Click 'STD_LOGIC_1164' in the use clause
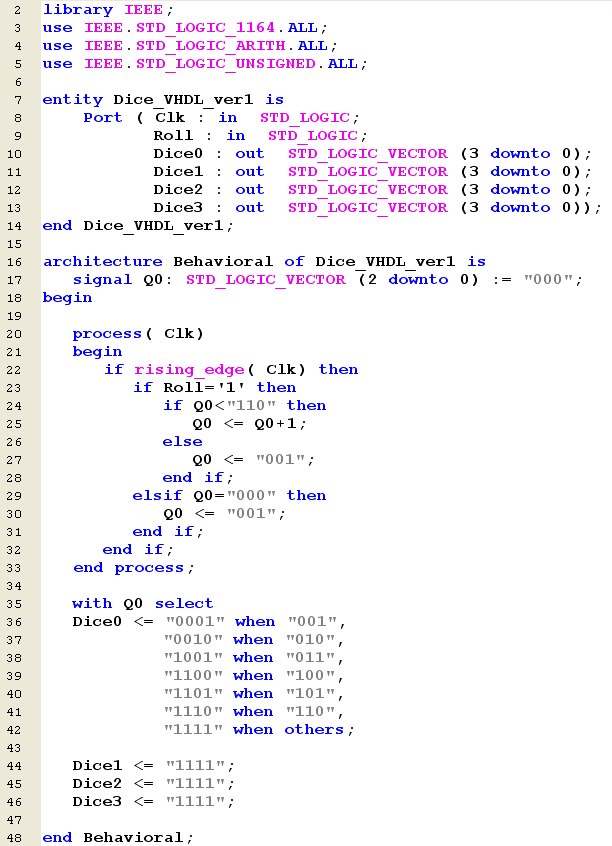The height and width of the screenshot is (846, 612). (x=206, y=28)
